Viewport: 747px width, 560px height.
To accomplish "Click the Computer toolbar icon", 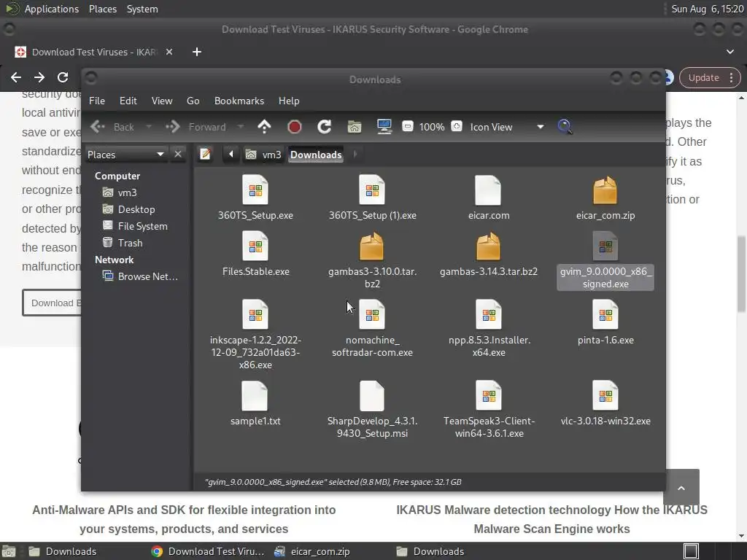I will coord(384,127).
